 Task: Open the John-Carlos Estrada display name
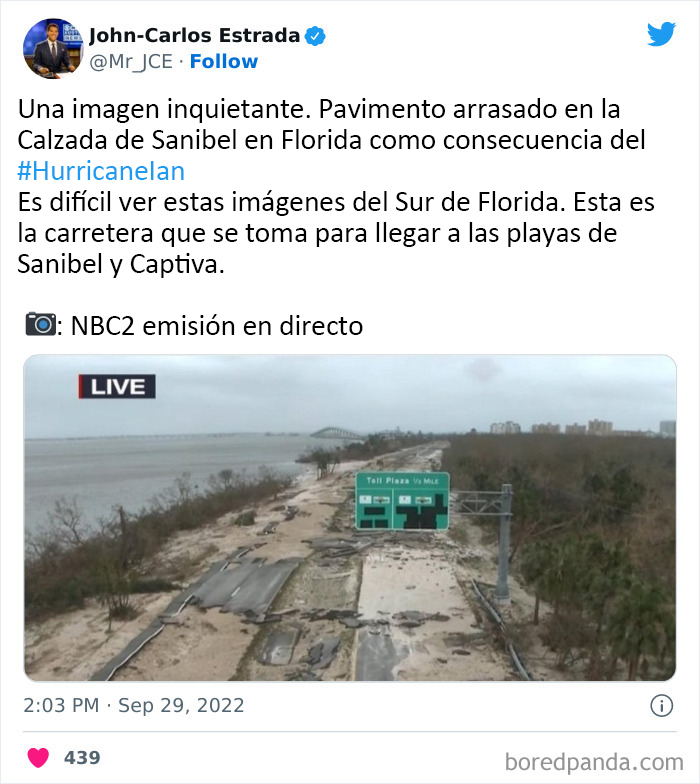pyautogui.click(x=194, y=36)
